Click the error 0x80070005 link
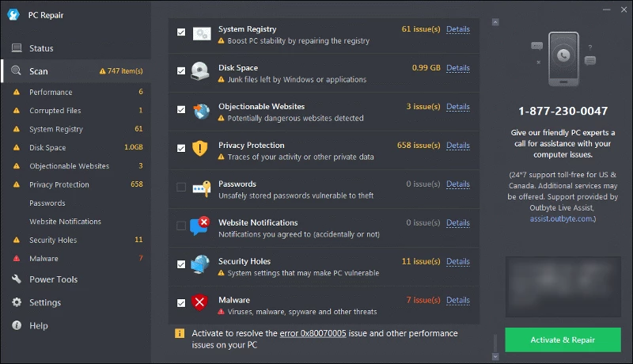This screenshot has height=364, width=633. [313, 333]
